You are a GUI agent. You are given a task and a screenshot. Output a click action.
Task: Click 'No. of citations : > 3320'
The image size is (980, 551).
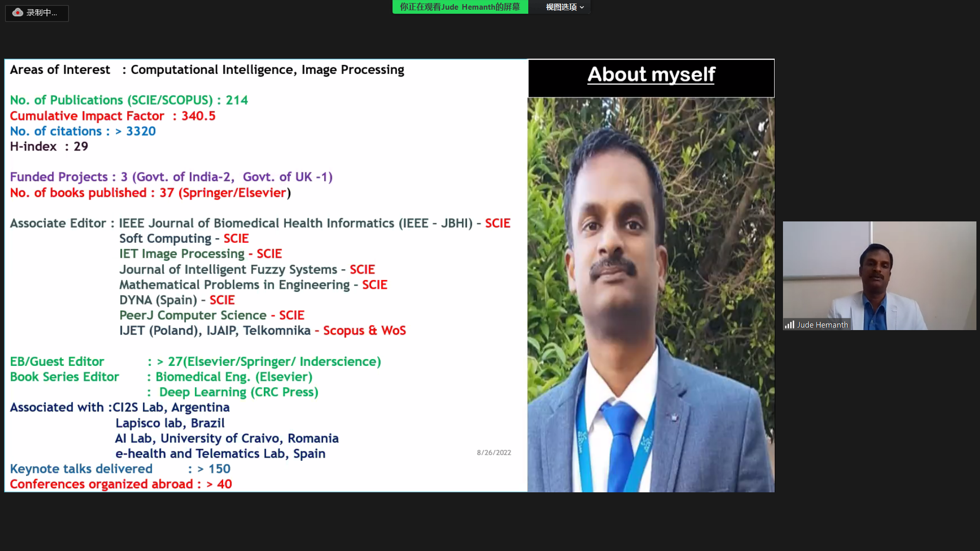(83, 131)
